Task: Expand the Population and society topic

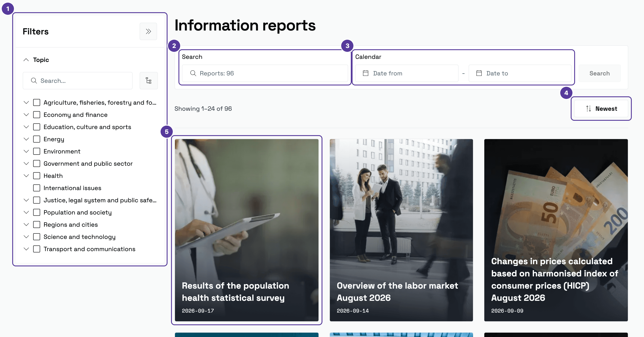Action: pos(26,212)
